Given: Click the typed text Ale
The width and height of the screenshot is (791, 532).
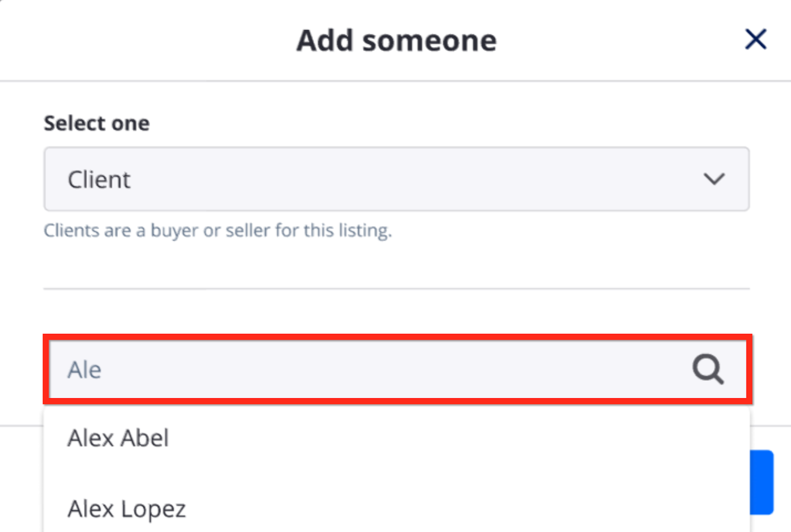Looking at the screenshot, I should click(85, 369).
